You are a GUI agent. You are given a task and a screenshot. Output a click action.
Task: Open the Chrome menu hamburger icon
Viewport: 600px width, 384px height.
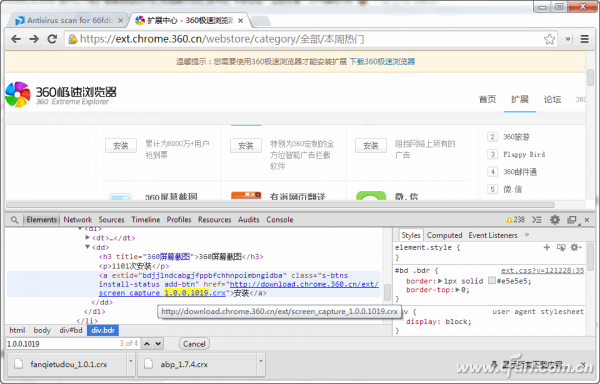tap(584, 39)
